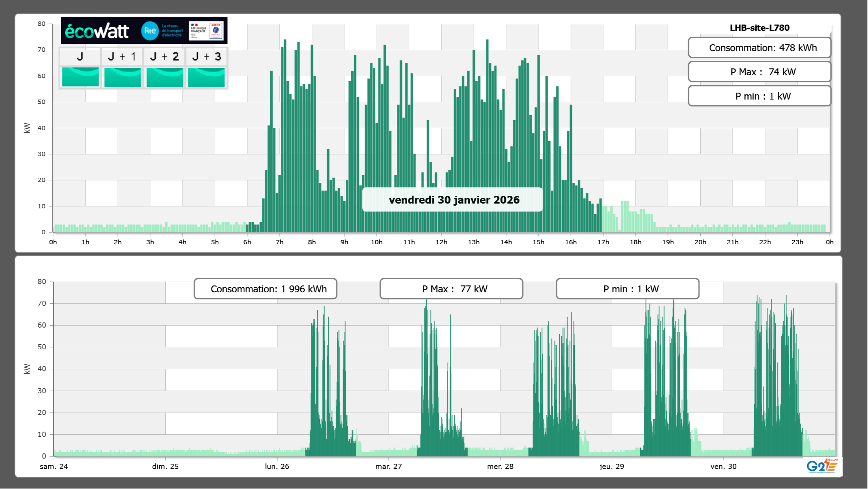868x489 pixels.
Task: Click the daily P min : 1 kW box
Action: tap(759, 96)
